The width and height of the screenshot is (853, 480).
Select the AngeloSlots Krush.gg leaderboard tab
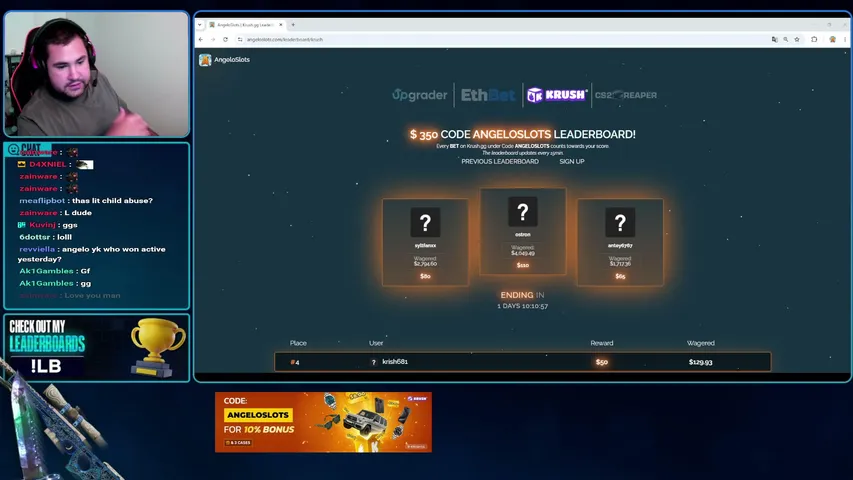pyautogui.click(x=245, y=24)
